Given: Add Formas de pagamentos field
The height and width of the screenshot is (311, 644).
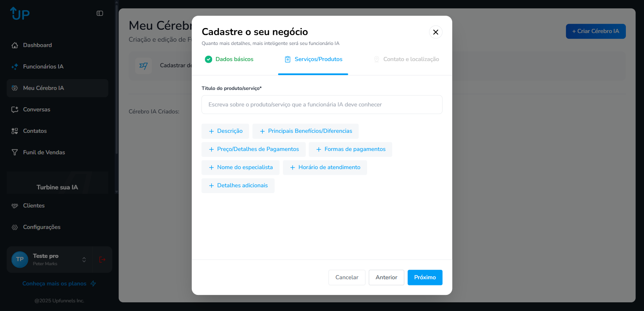Looking at the screenshot, I should (x=350, y=149).
